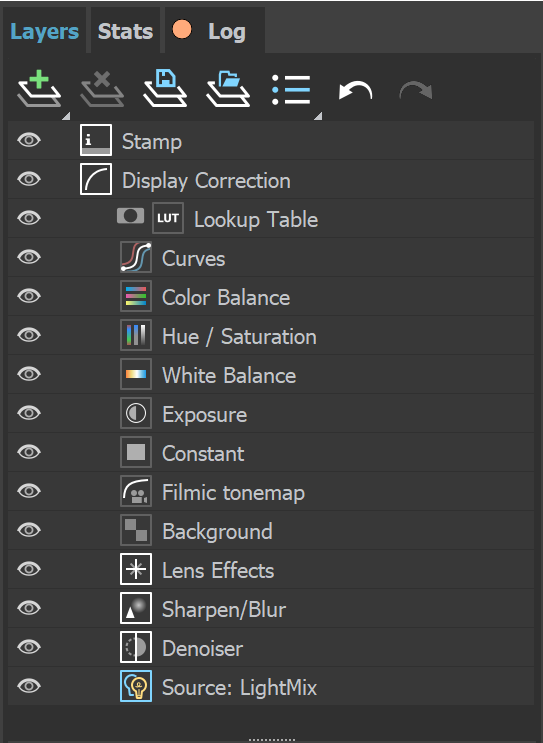Click the orange dot on the Log tab
Image resolution: width=543 pixels, height=743 pixels.
coord(182,29)
